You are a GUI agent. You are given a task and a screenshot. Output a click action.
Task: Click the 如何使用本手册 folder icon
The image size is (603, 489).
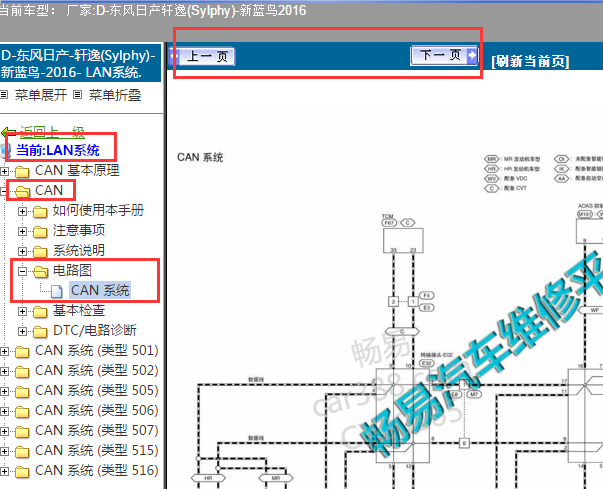(40, 211)
